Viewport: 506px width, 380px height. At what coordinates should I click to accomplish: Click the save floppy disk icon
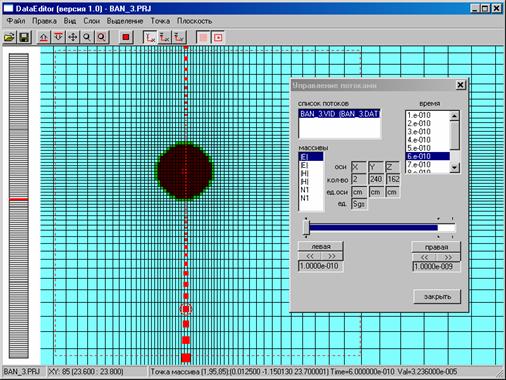coord(24,37)
